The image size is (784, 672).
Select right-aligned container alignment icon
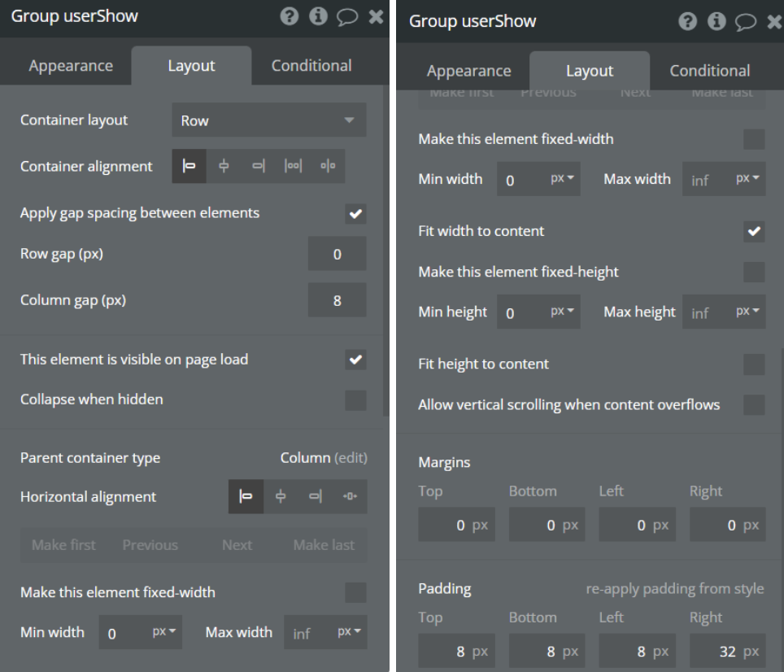coord(259,166)
